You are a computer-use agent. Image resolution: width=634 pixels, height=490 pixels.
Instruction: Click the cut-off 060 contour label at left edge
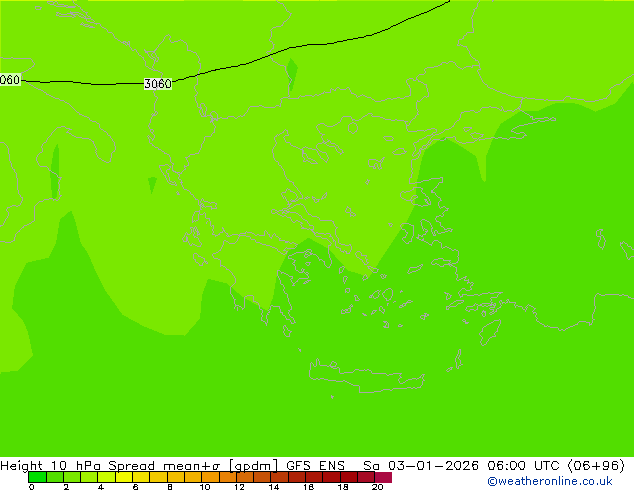(x=10, y=80)
